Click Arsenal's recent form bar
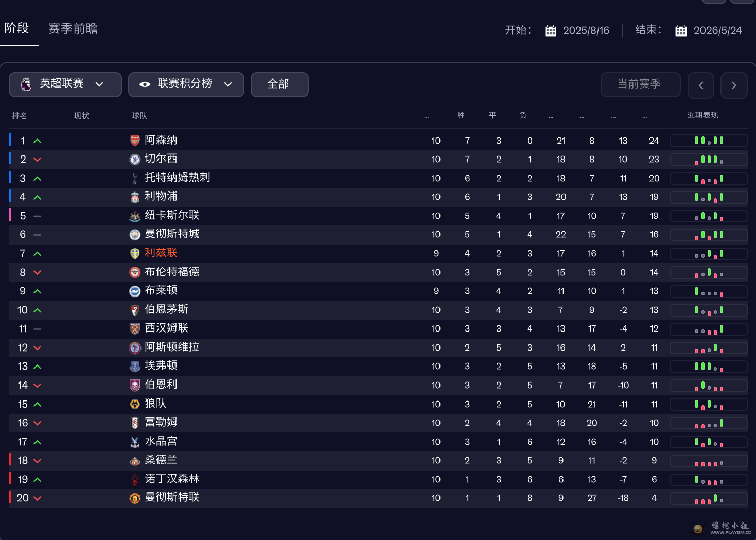756x540 pixels. pyautogui.click(x=709, y=141)
